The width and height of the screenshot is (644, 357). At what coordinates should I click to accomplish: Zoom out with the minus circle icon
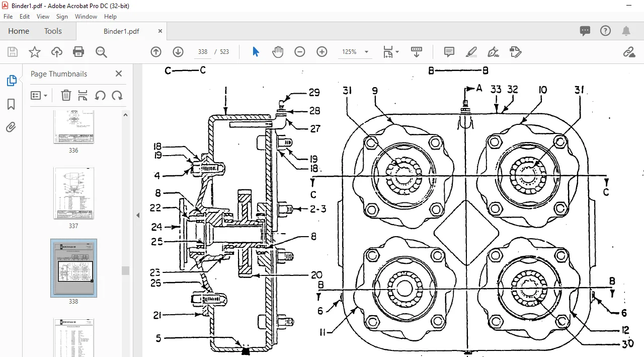coord(300,52)
